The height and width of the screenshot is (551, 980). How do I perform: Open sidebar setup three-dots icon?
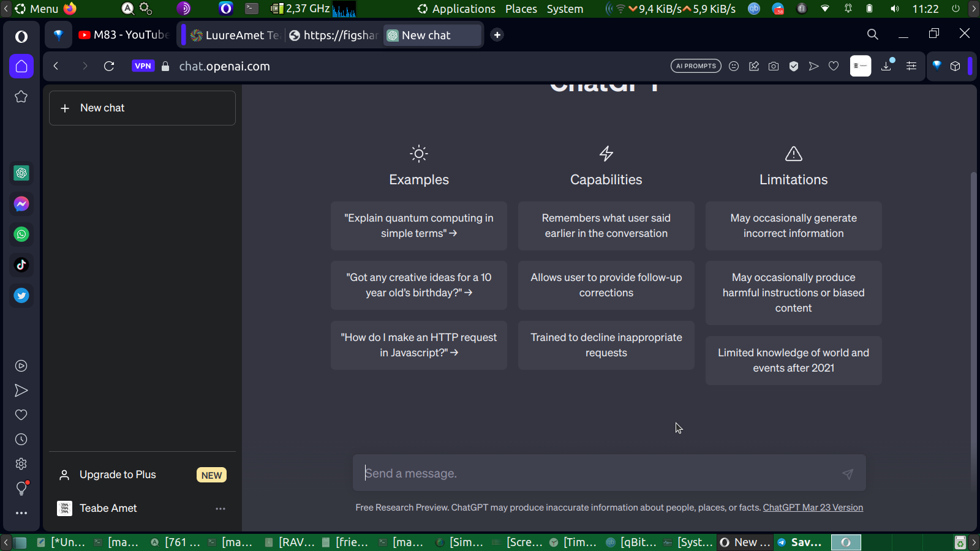tap(21, 513)
